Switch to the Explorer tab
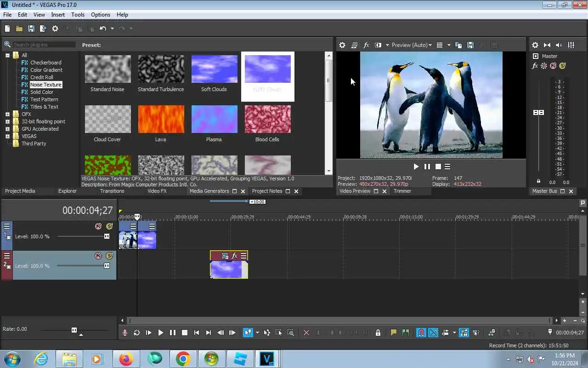 point(68,191)
